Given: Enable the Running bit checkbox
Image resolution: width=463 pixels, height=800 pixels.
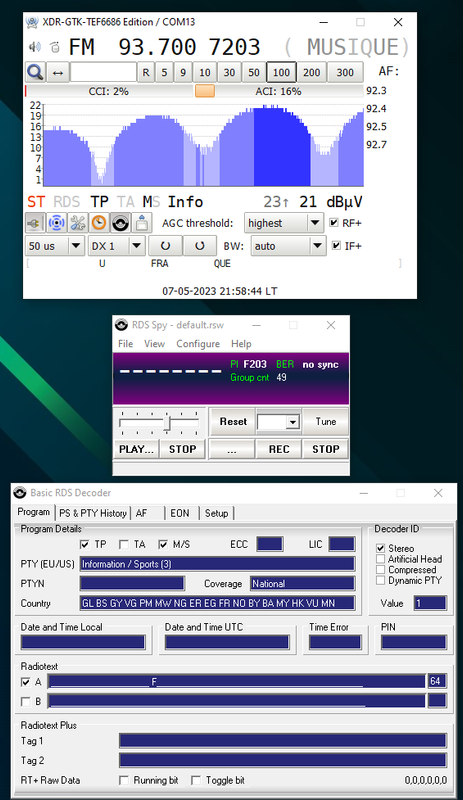Looking at the screenshot, I should pos(124,780).
